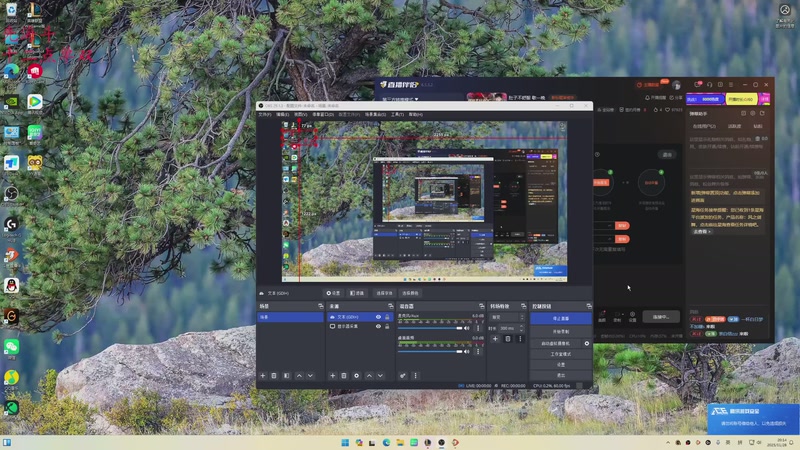This screenshot has height=450, width=800.
Task: Click the blue 停止直播 button
Action: pos(561,318)
